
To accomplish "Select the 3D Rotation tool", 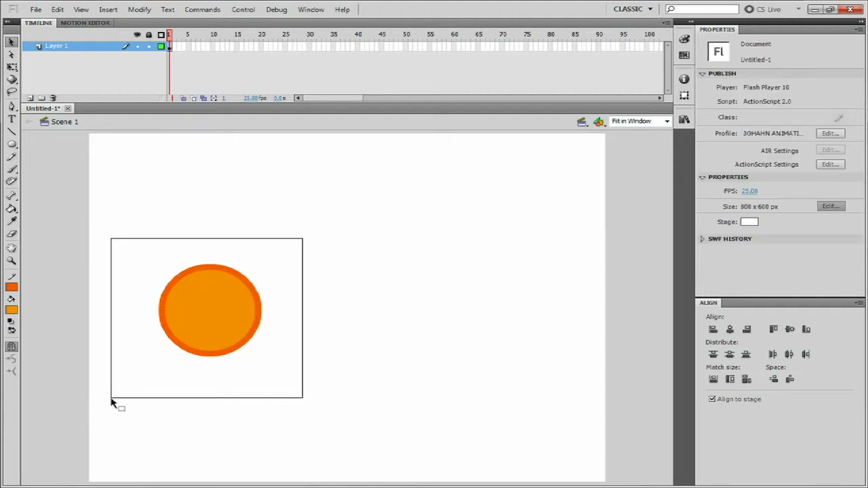I will (x=12, y=79).
